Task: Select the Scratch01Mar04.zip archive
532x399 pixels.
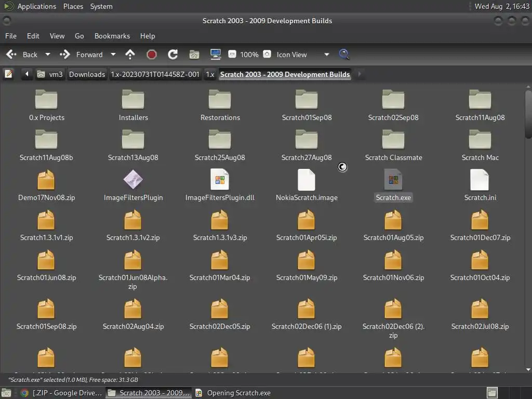Action: point(220,265)
